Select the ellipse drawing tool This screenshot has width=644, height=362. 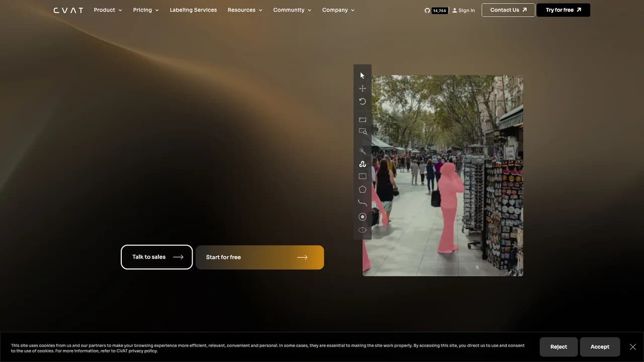[362, 230]
